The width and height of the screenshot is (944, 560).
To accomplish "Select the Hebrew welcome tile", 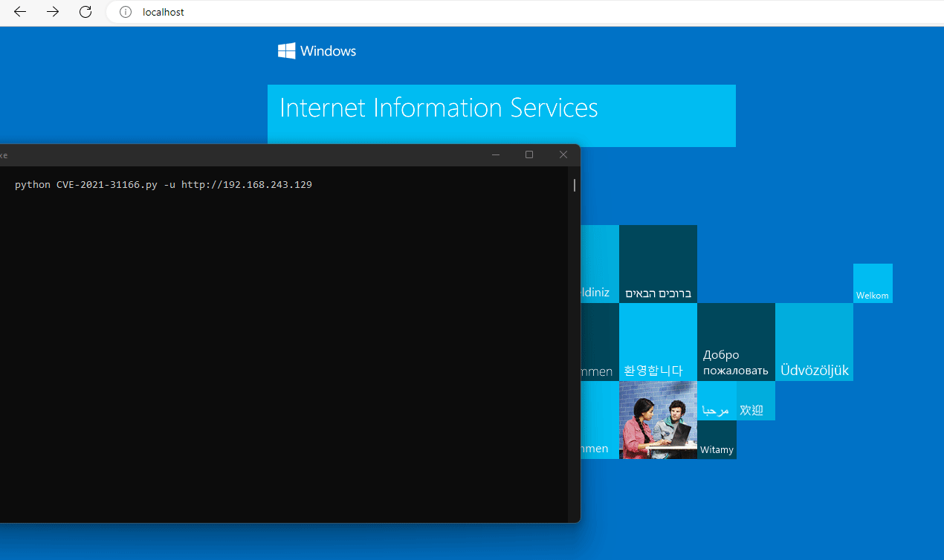I will coord(658,264).
